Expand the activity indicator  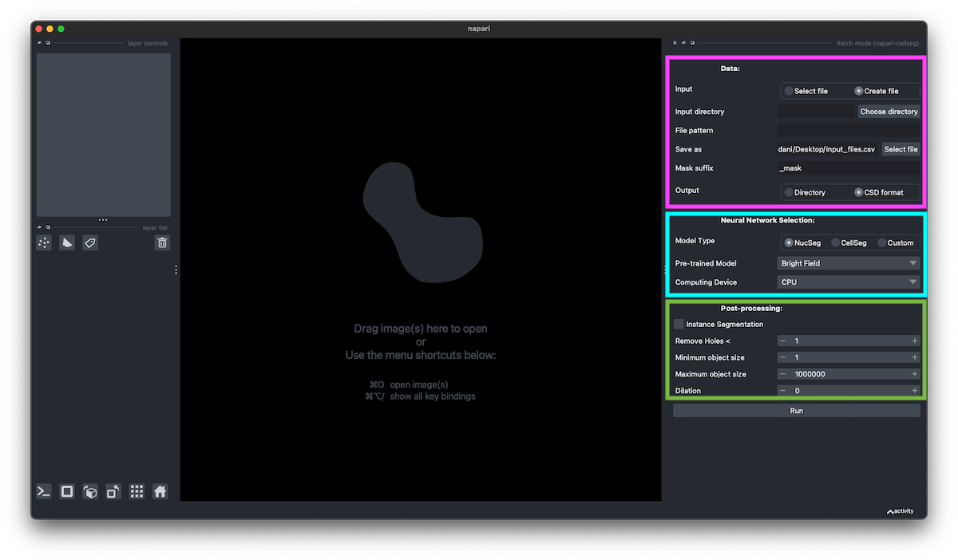coord(900,511)
